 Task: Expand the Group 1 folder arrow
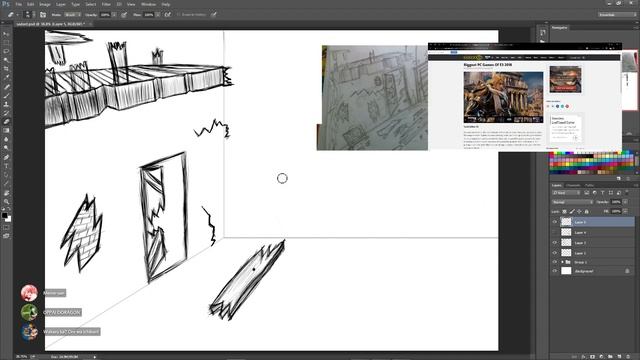(562, 262)
